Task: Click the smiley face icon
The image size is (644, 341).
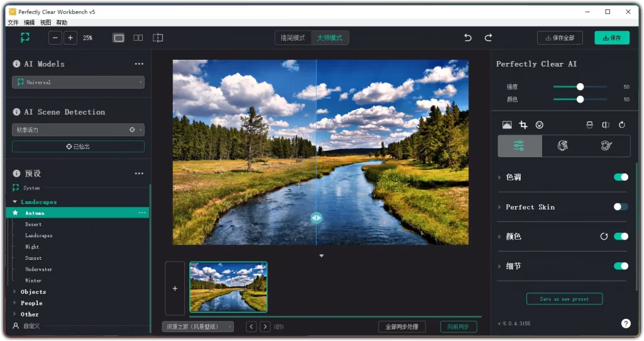Action: pyautogui.click(x=540, y=125)
